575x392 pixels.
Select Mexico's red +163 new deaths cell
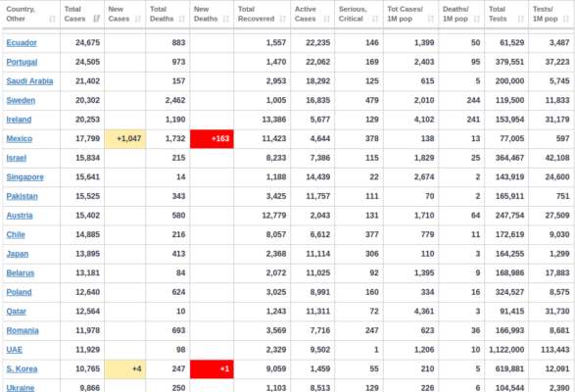212,139
